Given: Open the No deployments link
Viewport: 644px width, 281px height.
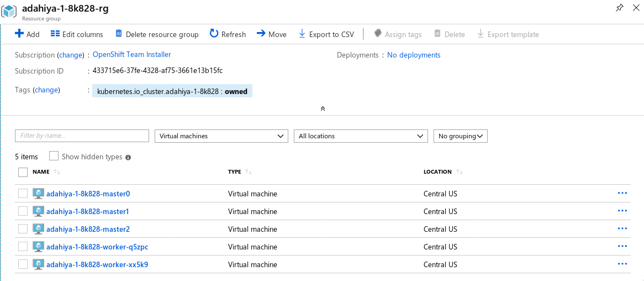Looking at the screenshot, I should coord(414,55).
